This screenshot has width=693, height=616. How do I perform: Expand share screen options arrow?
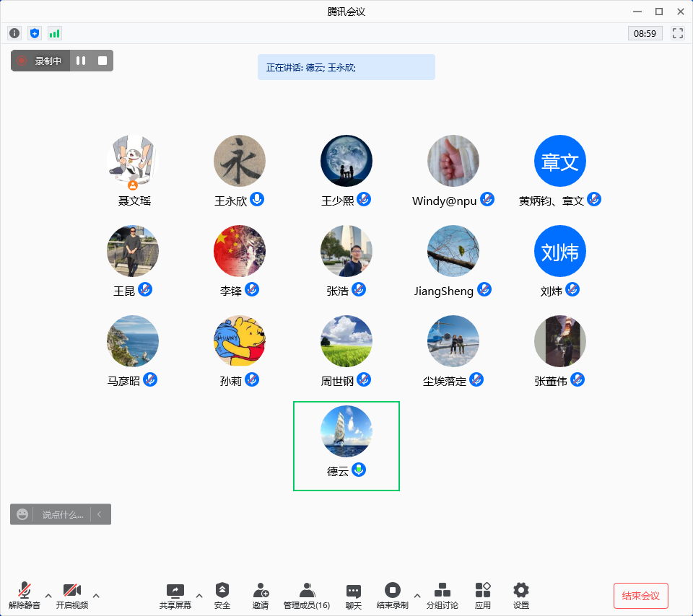click(x=199, y=595)
